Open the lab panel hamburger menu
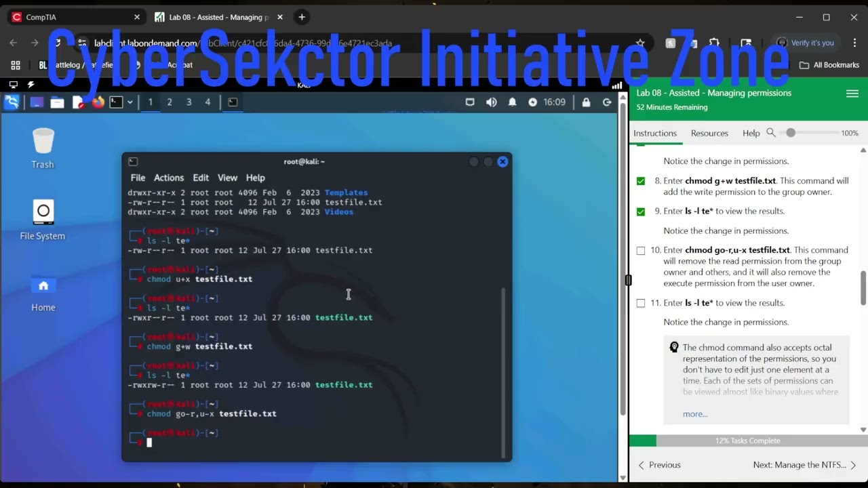The image size is (868, 488). point(852,94)
